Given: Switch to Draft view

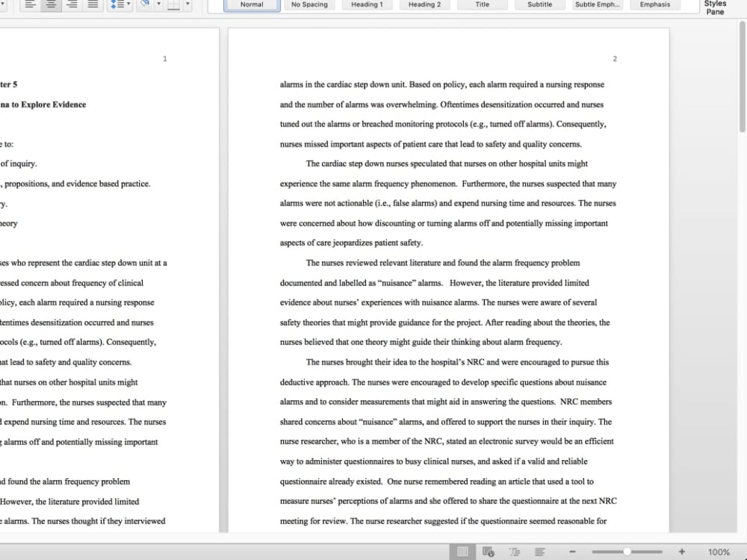Looking at the screenshot, I should pyautogui.click(x=539, y=551).
